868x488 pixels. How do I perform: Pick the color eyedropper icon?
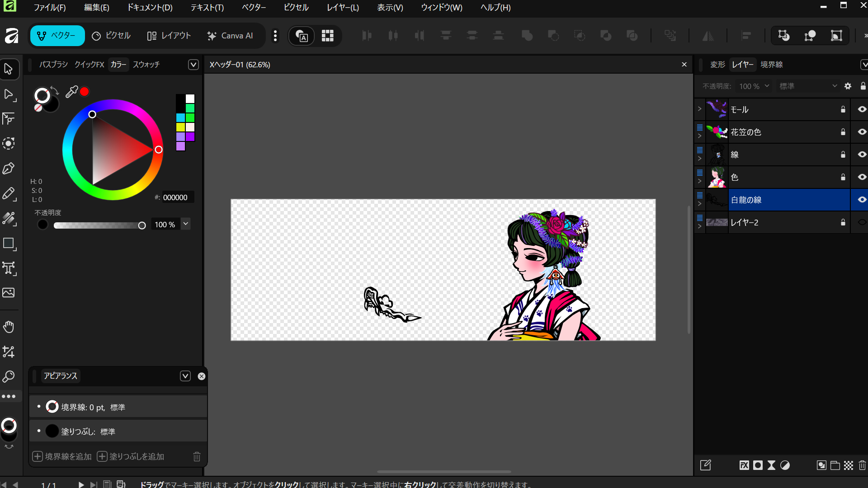[71, 92]
